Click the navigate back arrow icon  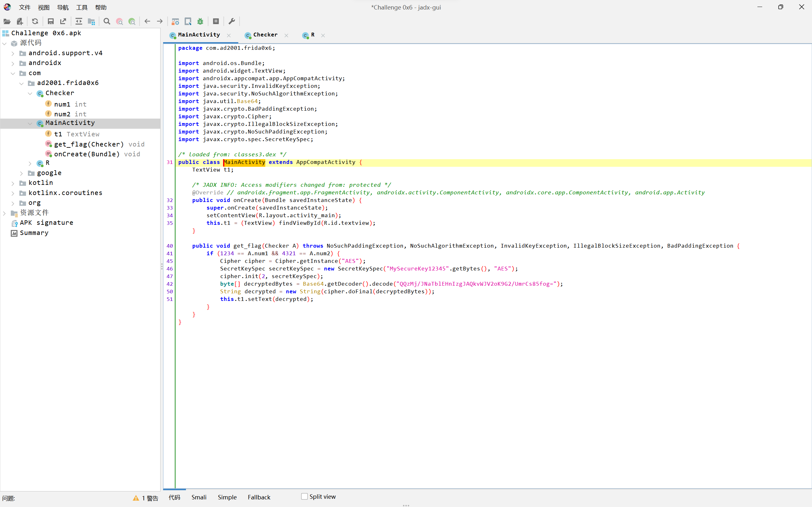[147, 22]
